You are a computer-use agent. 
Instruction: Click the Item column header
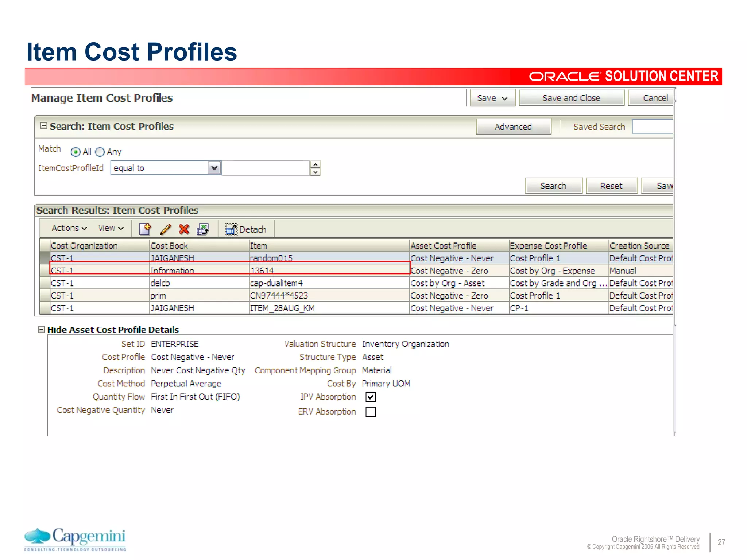click(329, 246)
